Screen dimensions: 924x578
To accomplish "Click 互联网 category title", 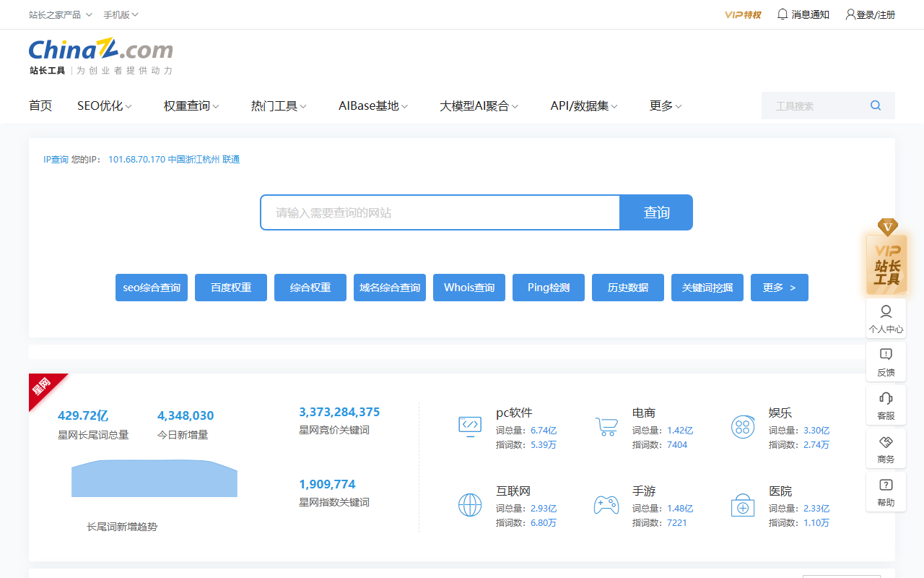I will [513, 491].
